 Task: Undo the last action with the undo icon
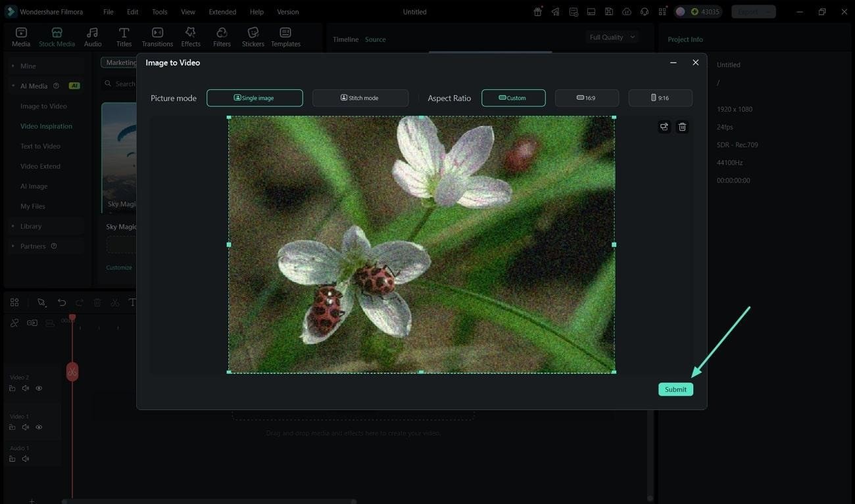tap(61, 302)
